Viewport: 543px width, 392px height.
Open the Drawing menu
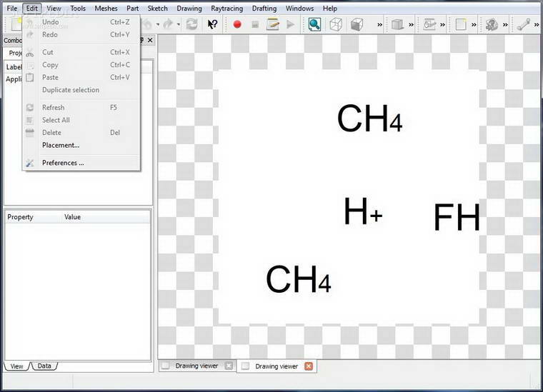pyautogui.click(x=189, y=9)
